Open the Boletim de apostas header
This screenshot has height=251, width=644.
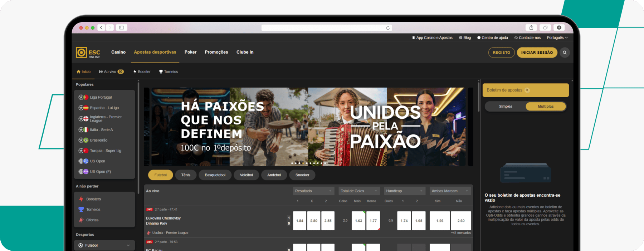point(526,90)
